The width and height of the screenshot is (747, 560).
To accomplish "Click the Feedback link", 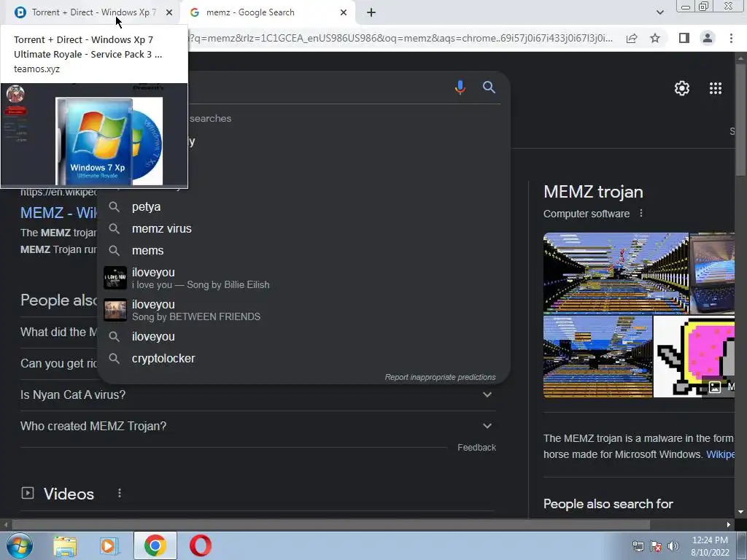I will pos(476,448).
